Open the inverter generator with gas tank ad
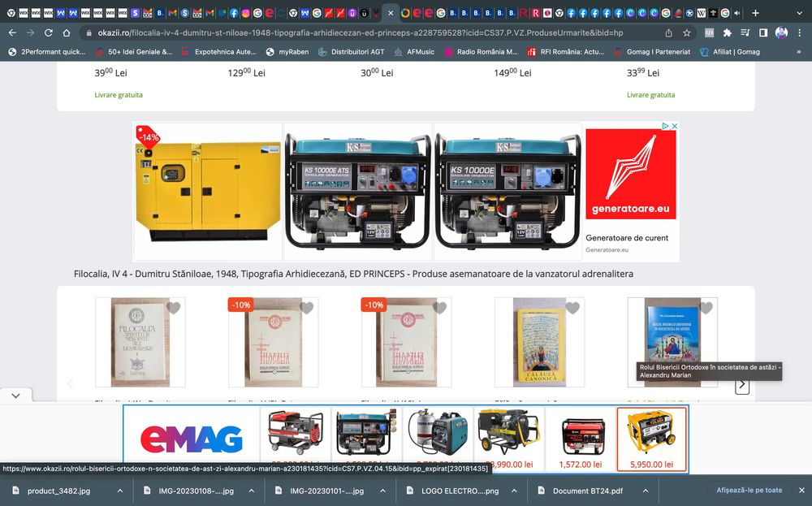 (x=438, y=439)
